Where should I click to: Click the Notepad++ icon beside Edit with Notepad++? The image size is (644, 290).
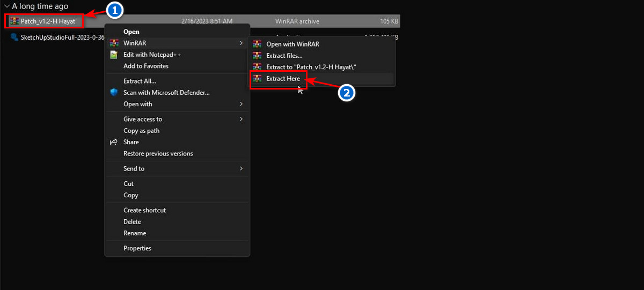click(114, 55)
